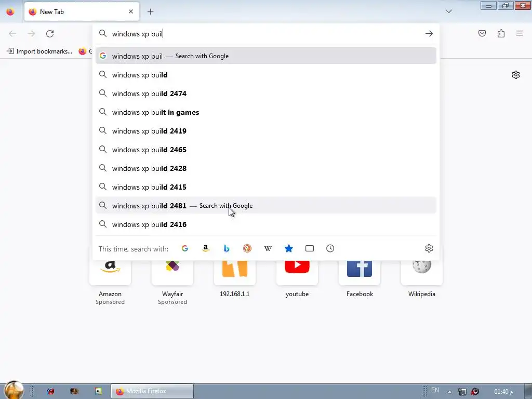Choose suggestion 'windows xp build 2428'

[266, 168]
